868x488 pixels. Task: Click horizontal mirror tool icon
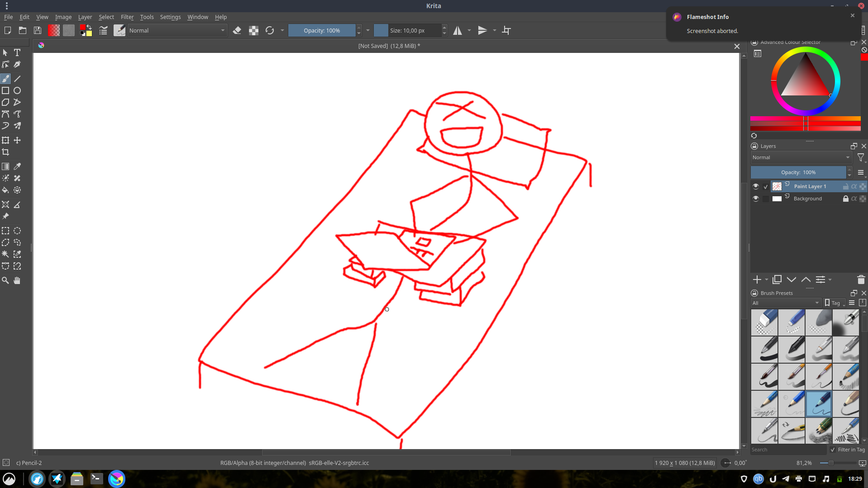(458, 30)
